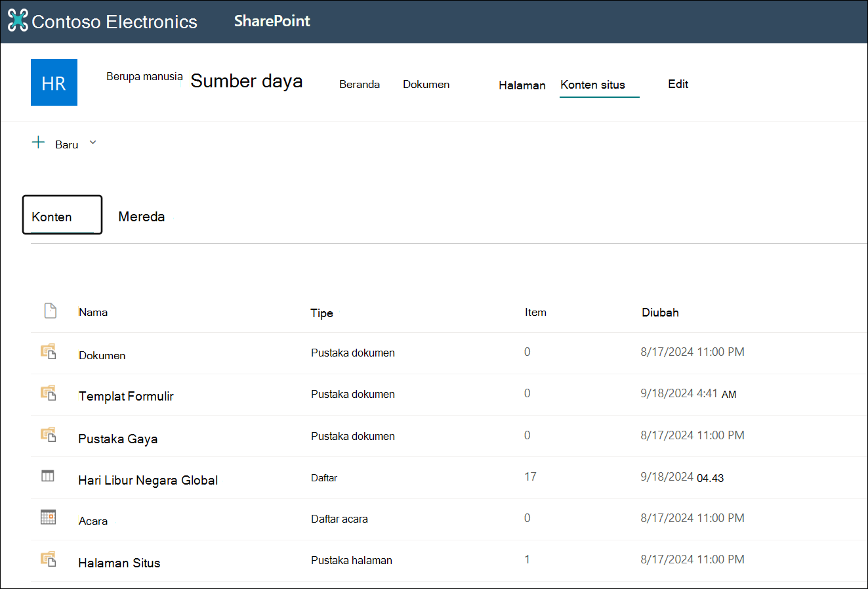Image resolution: width=868 pixels, height=589 pixels.
Task: Click the SharePoint app link
Action: (x=272, y=21)
